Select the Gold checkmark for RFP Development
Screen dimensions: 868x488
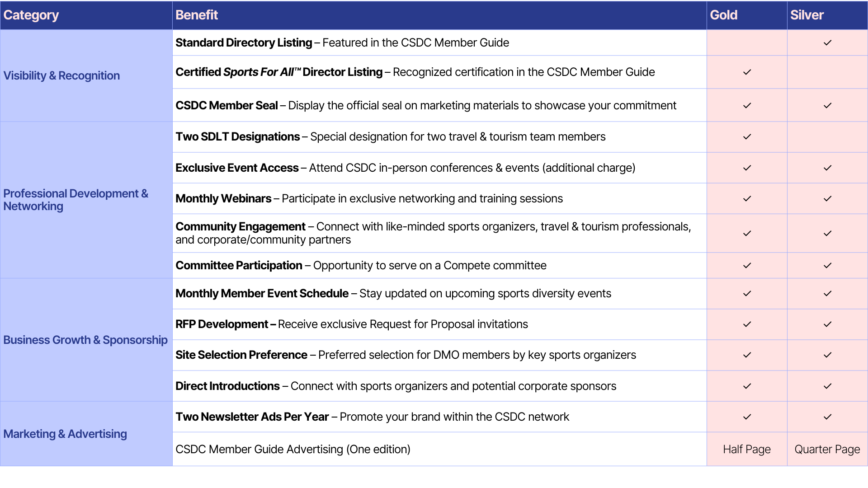[x=747, y=324]
